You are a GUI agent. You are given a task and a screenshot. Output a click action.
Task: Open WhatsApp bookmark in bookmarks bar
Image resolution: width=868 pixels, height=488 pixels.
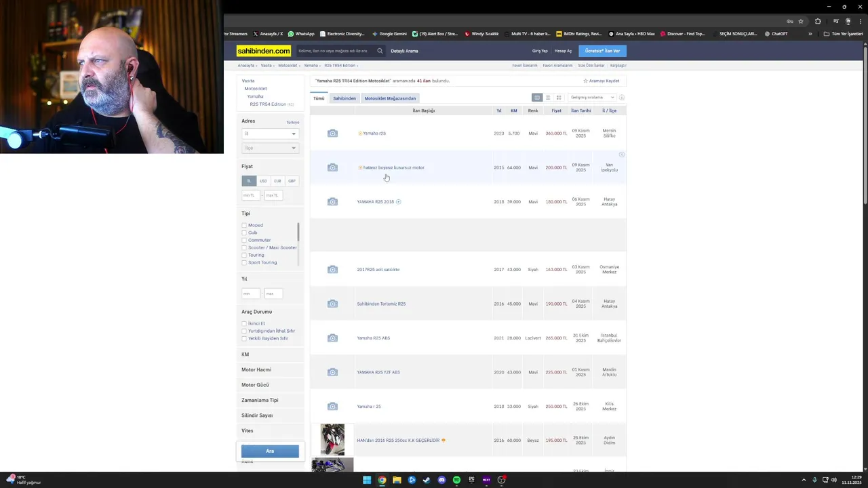(301, 34)
